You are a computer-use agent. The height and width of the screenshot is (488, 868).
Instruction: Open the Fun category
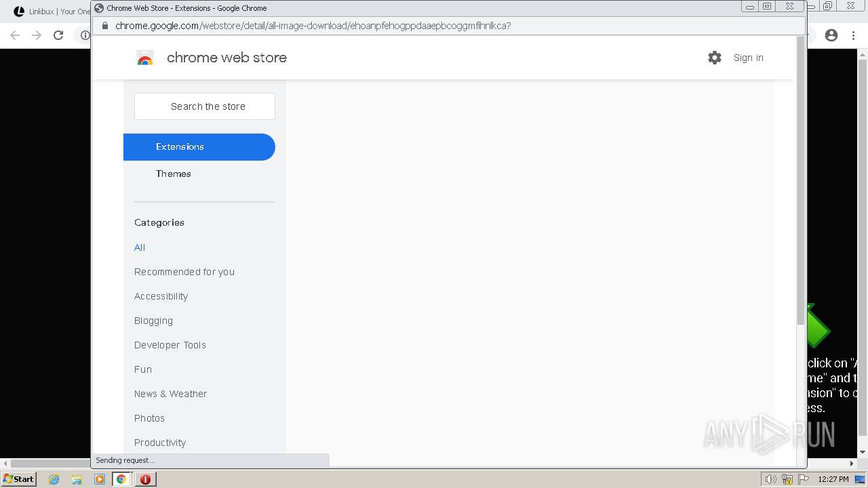[143, 369]
